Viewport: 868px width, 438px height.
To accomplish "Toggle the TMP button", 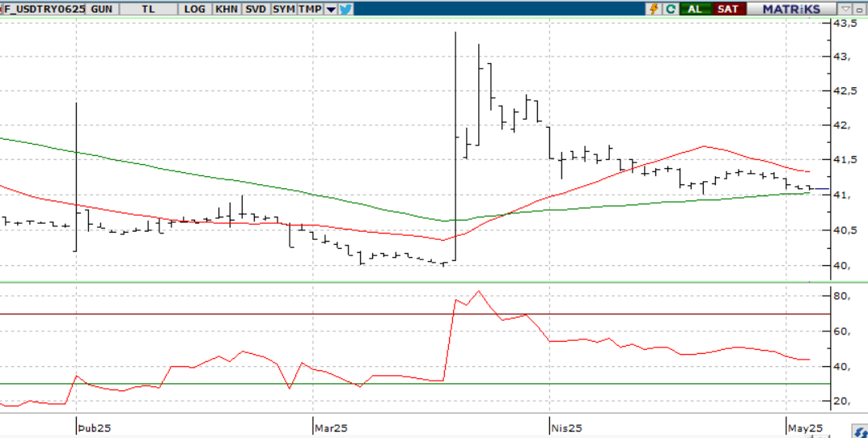I will click(x=310, y=9).
